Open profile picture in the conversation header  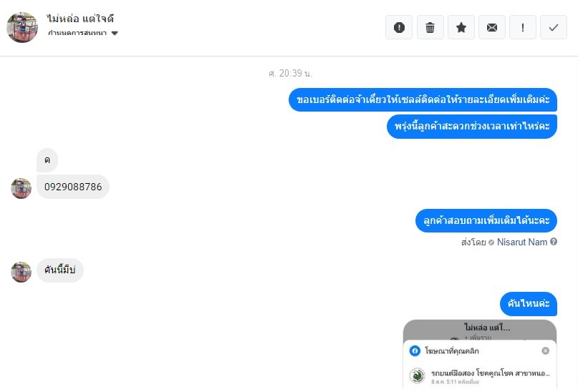22,27
